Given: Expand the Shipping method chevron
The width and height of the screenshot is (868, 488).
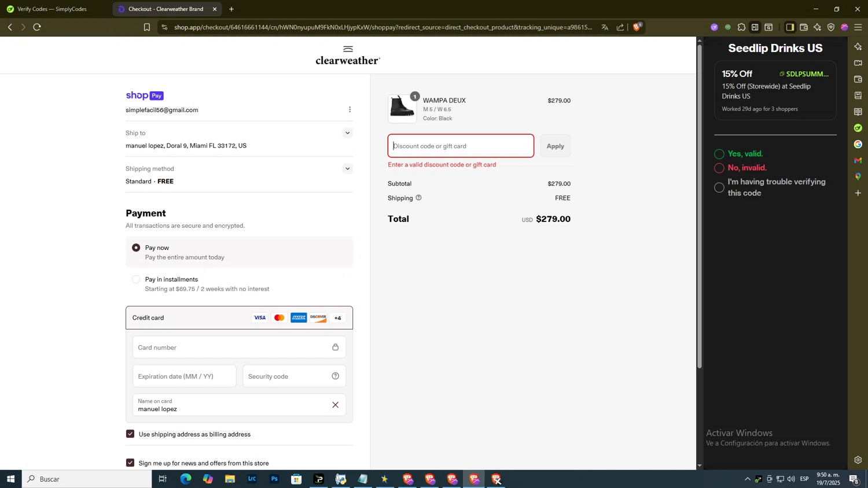Looking at the screenshot, I should [x=347, y=169].
